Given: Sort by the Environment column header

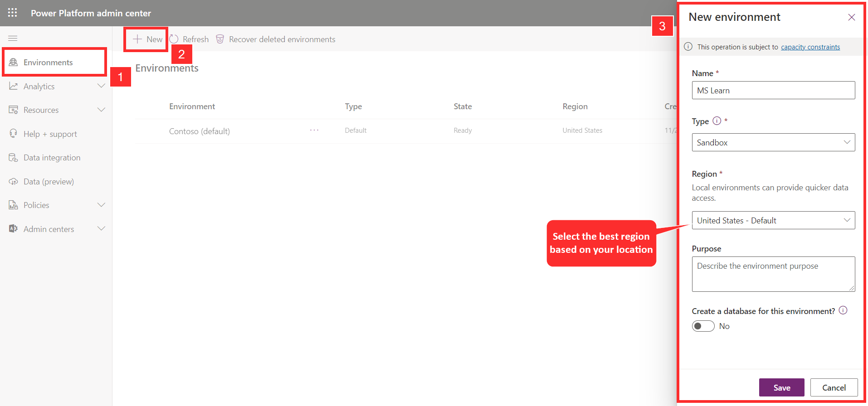Looking at the screenshot, I should (x=192, y=106).
